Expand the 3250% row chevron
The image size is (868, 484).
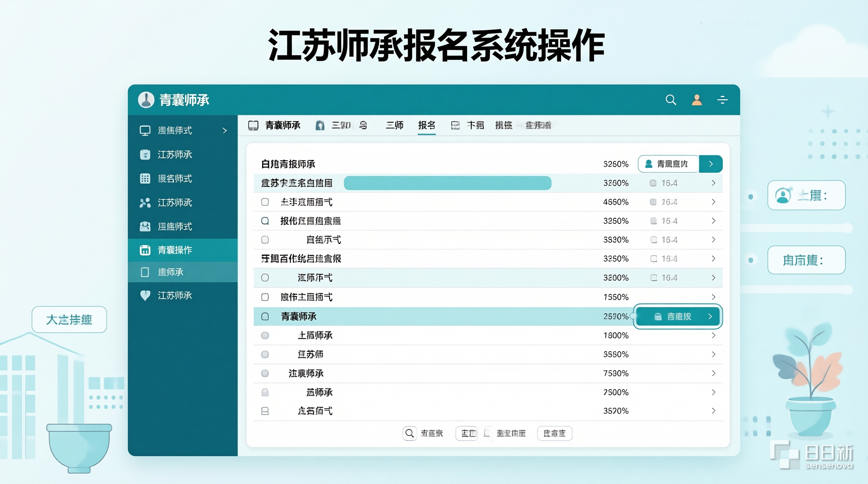(x=713, y=259)
